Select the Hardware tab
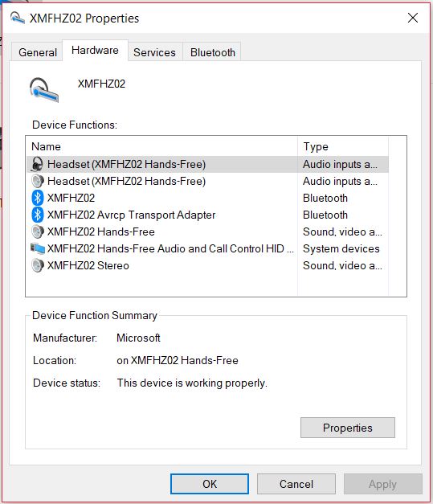Screen dimensions: 433x504 (95, 50)
